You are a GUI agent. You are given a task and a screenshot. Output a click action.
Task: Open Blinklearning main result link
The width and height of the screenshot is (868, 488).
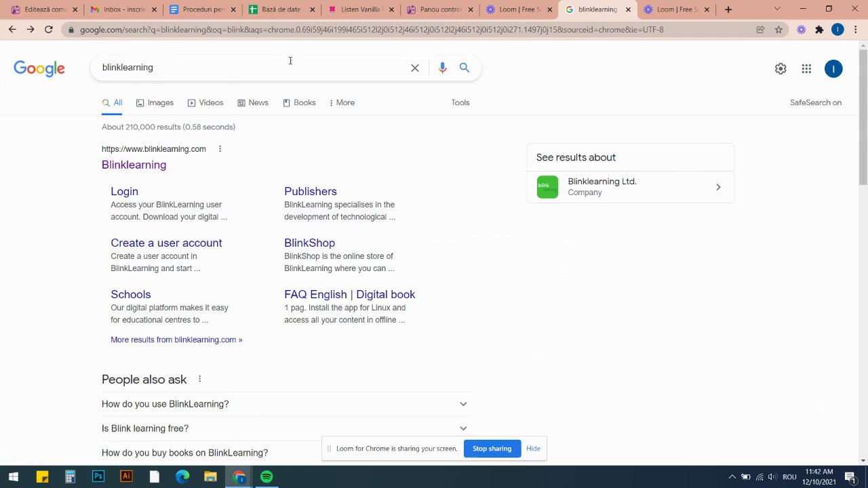pyautogui.click(x=134, y=165)
